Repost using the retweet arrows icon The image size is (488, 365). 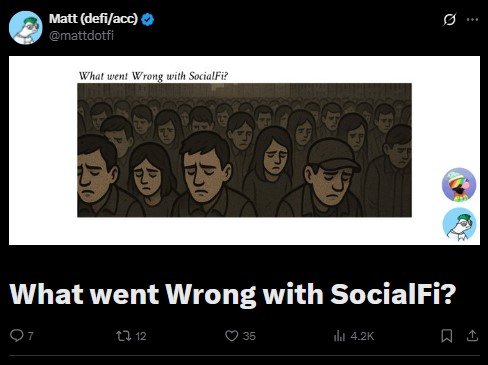[124, 336]
